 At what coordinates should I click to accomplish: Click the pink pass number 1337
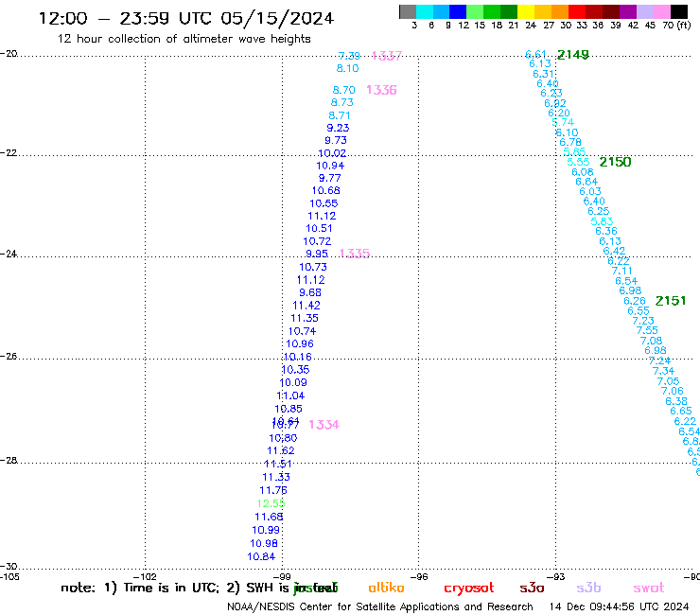pyautogui.click(x=387, y=56)
